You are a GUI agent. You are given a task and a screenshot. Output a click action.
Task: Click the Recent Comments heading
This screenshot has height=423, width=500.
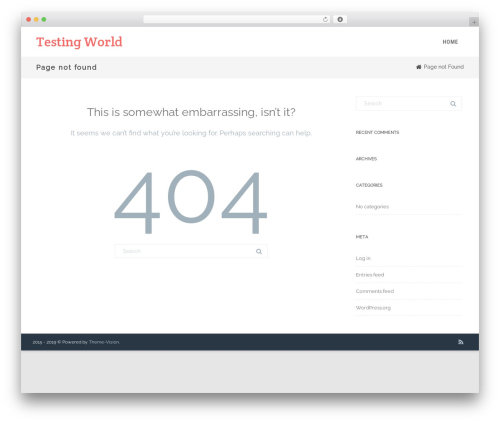[377, 132]
